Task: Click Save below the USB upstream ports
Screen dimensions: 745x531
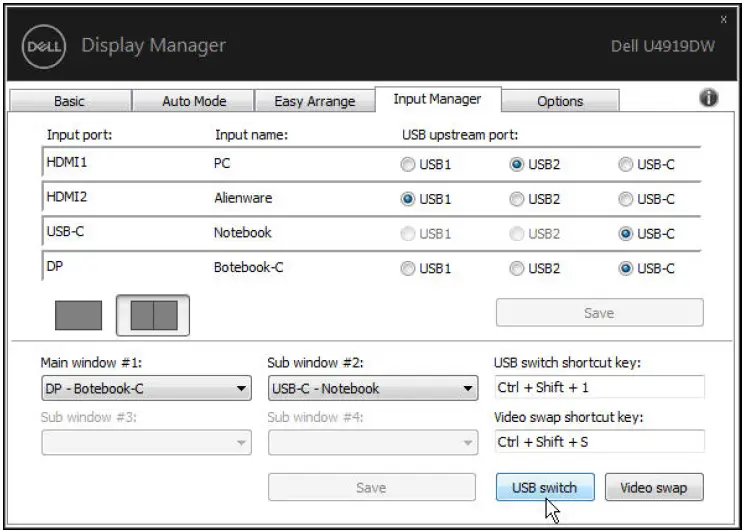Action: (599, 313)
